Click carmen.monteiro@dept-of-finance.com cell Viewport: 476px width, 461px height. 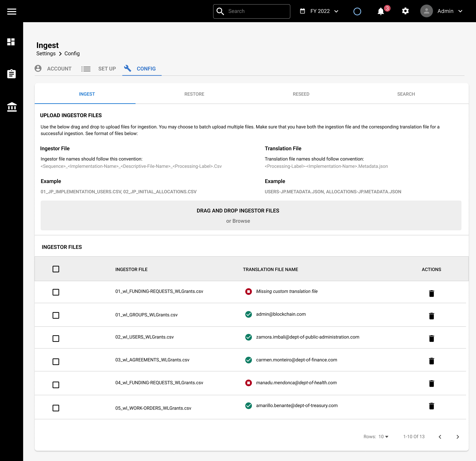[297, 360]
